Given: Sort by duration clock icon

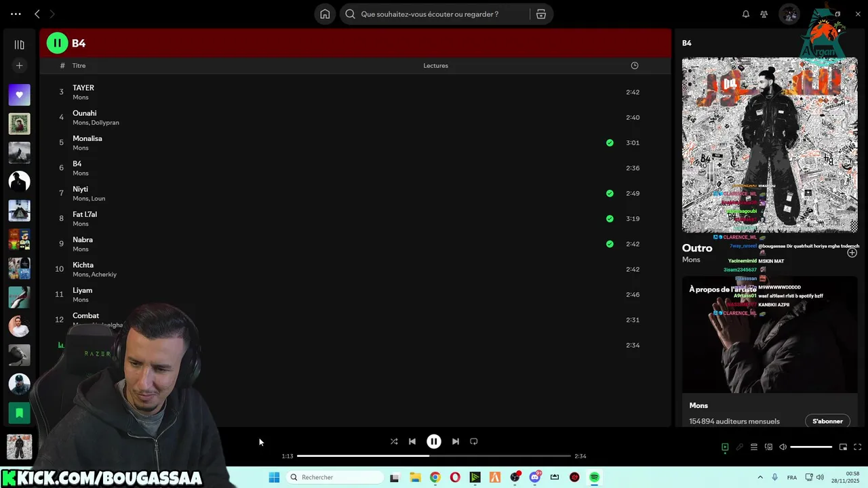Looking at the screenshot, I should click(635, 66).
